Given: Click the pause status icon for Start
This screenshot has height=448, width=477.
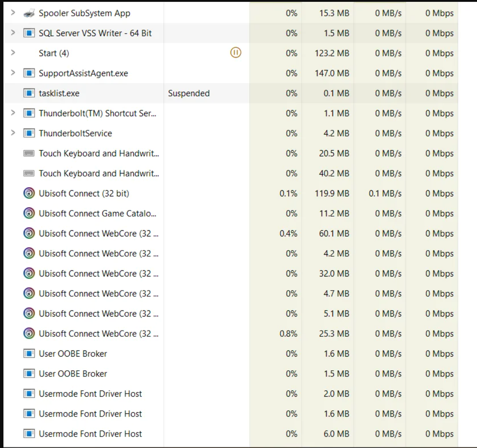Looking at the screenshot, I should coord(235,53).
